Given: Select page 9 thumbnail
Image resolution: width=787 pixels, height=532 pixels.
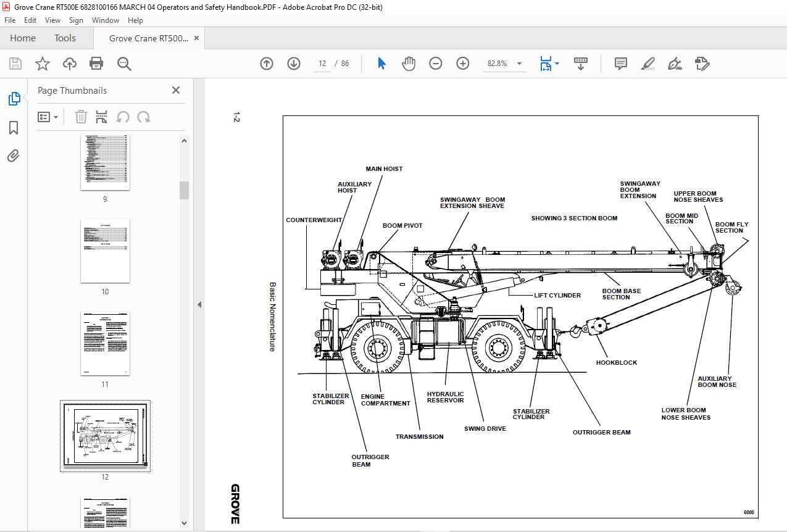Looking at the screenshot, I should click(105, 163).
